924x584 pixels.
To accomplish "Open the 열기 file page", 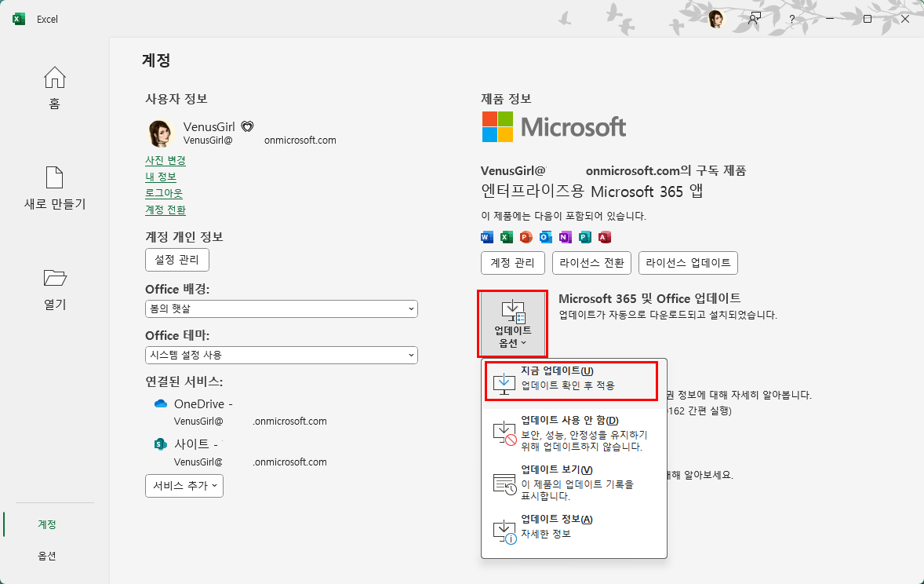I will tap(54, 289).
